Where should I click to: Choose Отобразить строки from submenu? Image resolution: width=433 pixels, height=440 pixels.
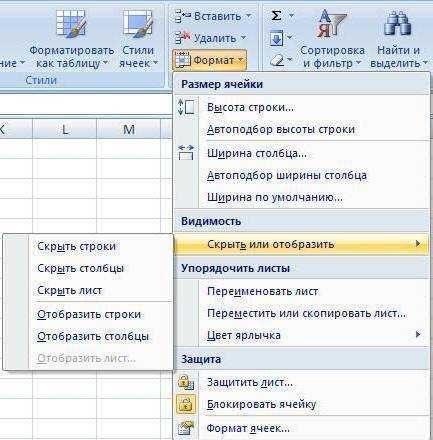(89, 314)
